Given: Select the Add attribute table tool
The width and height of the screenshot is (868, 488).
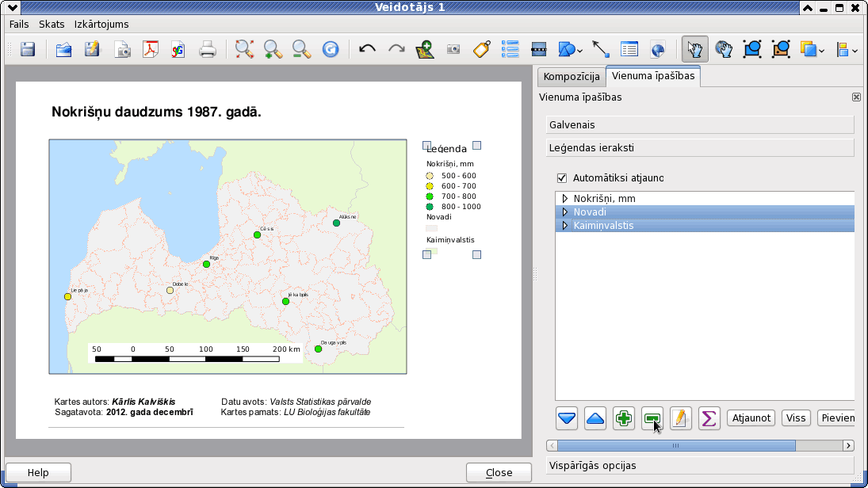Looking at the screenshot, I should [629, 50].
